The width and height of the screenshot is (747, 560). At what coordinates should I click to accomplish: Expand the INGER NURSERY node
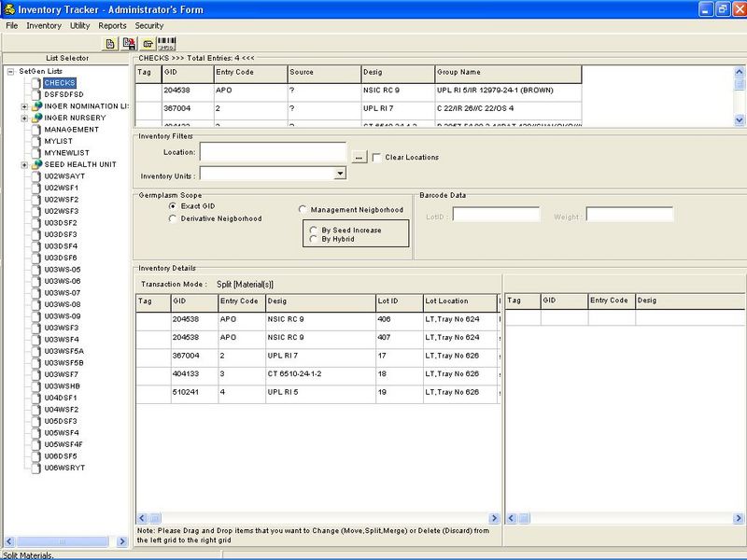(x=24, y=119)
